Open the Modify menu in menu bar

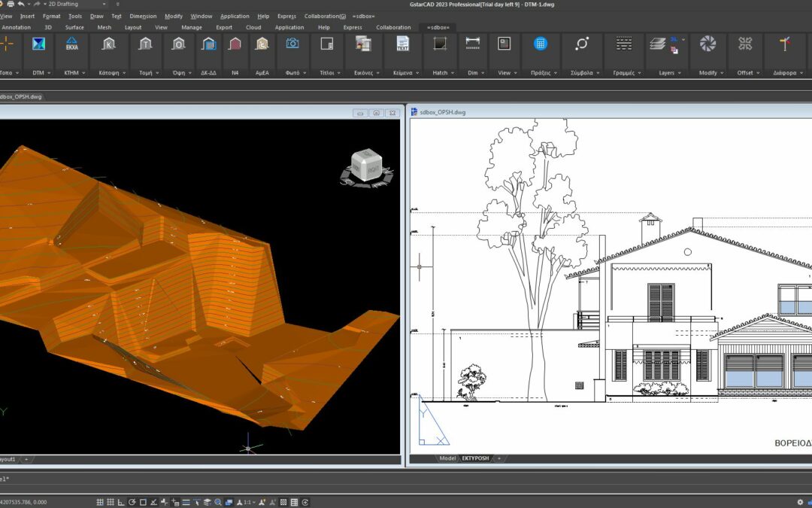click(174, 16)
